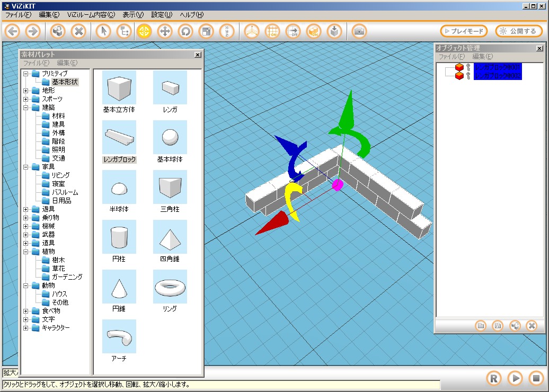Open ファイル(F) menu in 素材パレット
The image size is (549, 392).
pos(36,63)
